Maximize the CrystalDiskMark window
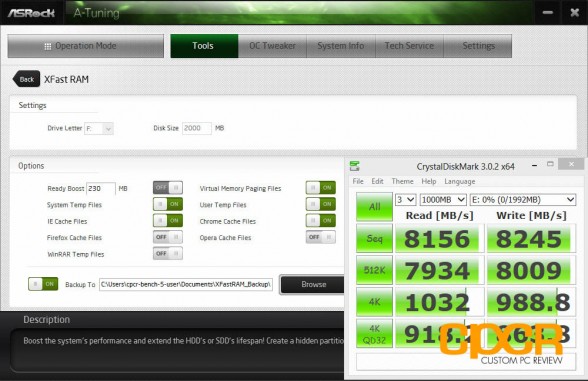 550,164
